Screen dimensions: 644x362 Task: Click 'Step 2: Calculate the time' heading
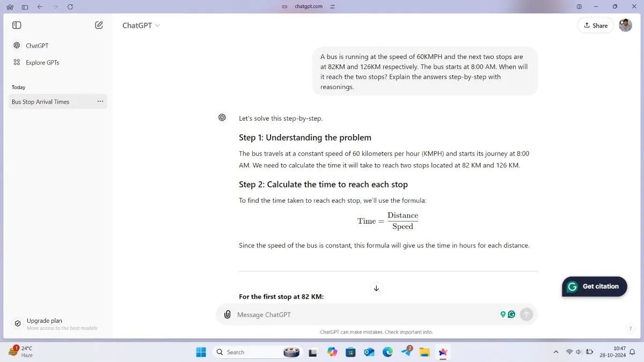tap(323, 184)
